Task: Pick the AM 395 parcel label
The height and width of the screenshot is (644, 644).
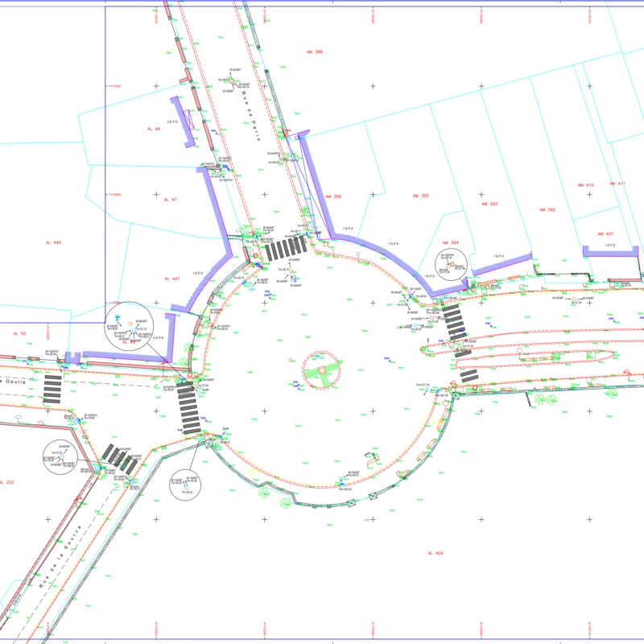Action: click(420, 196)
